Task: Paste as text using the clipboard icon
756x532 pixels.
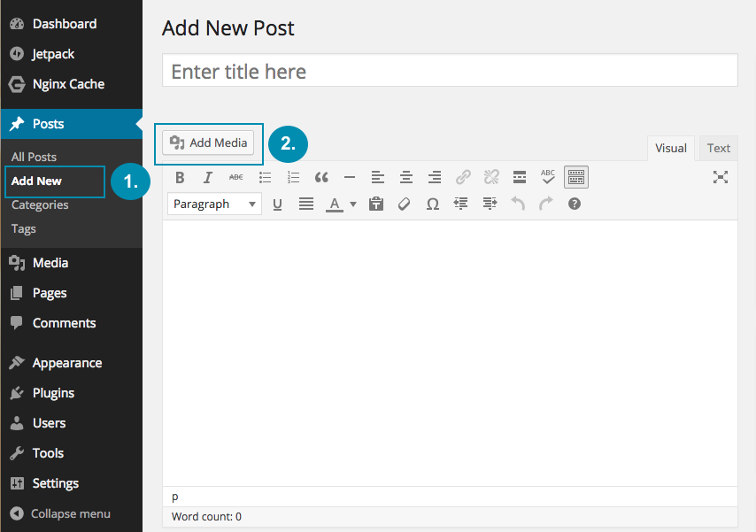Action: tap(376, 204)
